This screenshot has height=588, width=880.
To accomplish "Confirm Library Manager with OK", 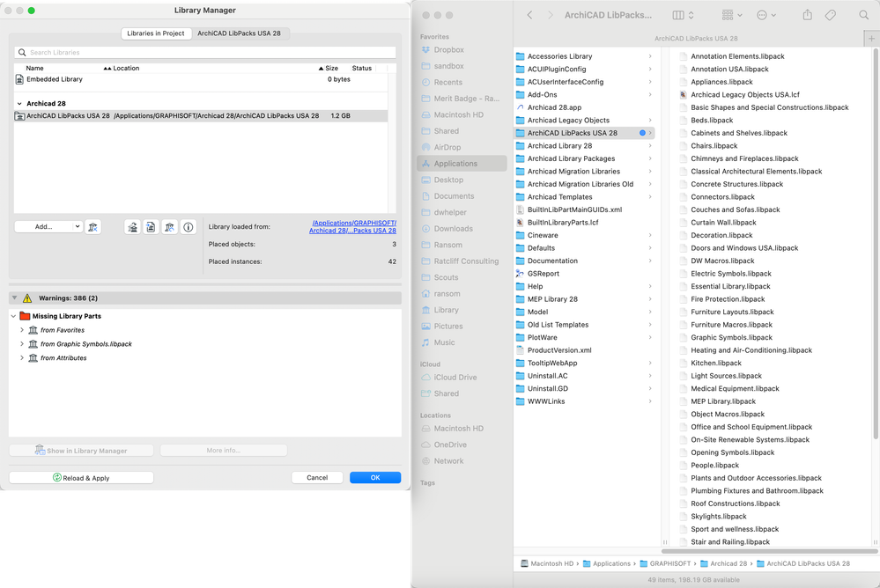I will tap(375, 477).
